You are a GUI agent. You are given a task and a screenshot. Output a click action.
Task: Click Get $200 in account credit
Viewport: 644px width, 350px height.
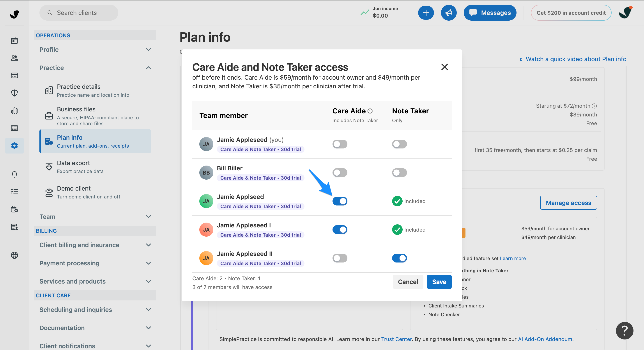571,12
